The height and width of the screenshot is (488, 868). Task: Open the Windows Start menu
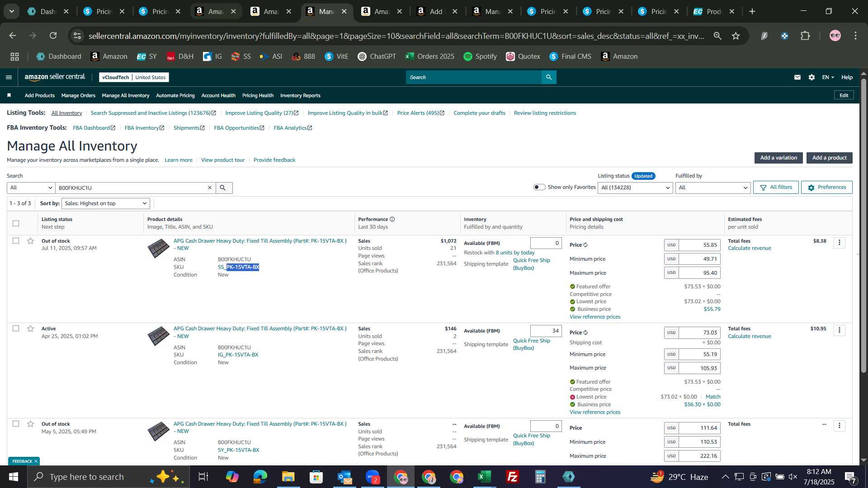13,477
